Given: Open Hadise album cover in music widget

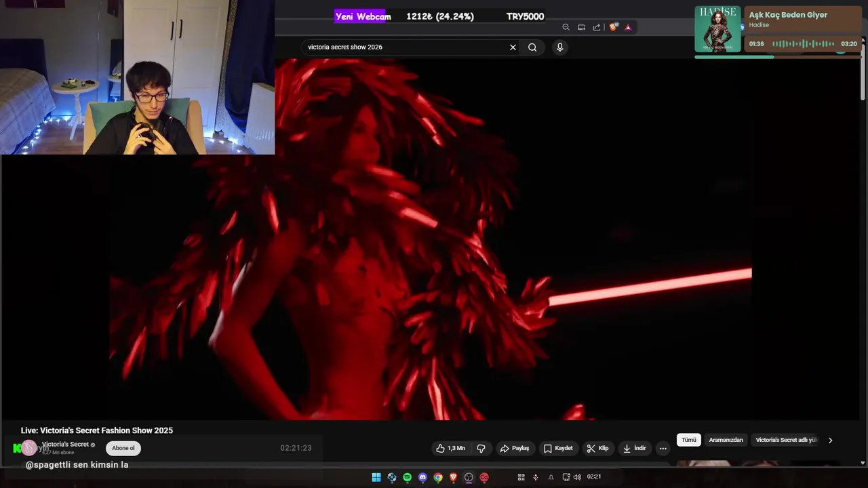Looking at the screenshot, I should [x=717, y=29].
